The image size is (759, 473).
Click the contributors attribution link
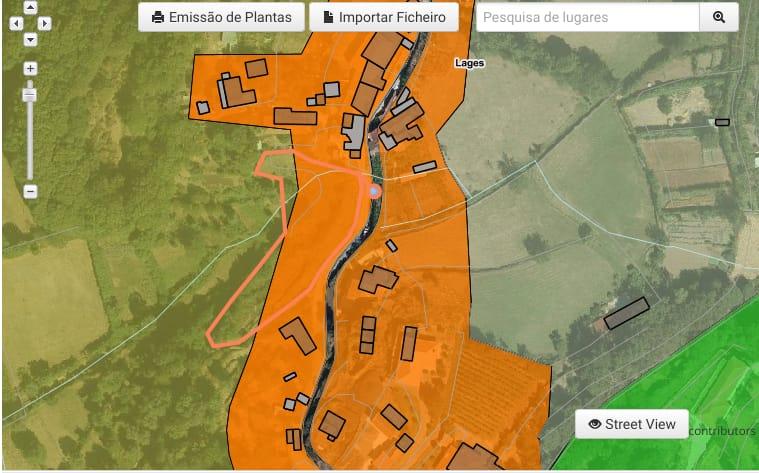pyautogui.click(x=722, y=431)
